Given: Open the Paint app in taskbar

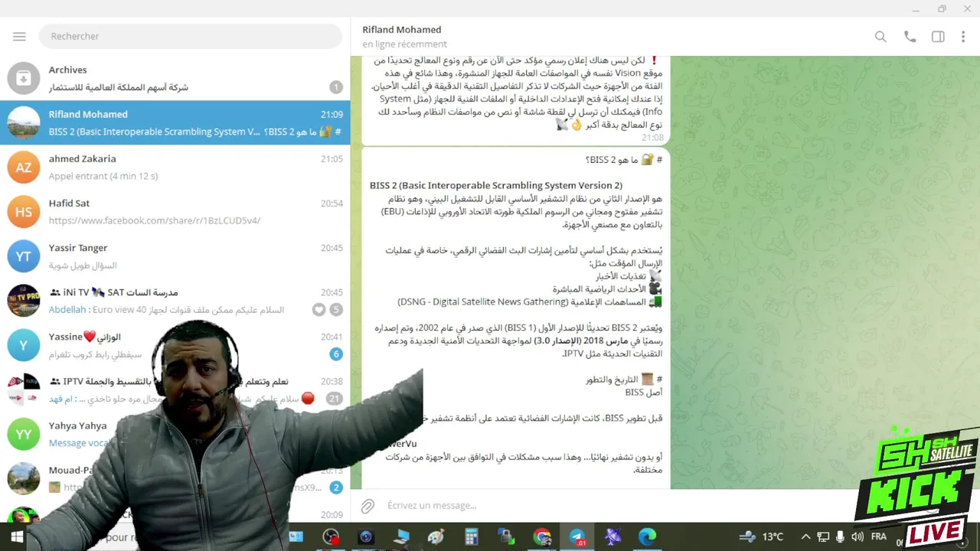Looking at the screenshot, I should (x=436, y=537).
